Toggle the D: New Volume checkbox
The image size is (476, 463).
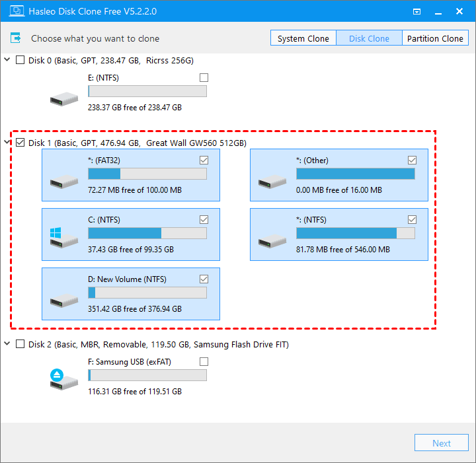click(x=204, y=279)
